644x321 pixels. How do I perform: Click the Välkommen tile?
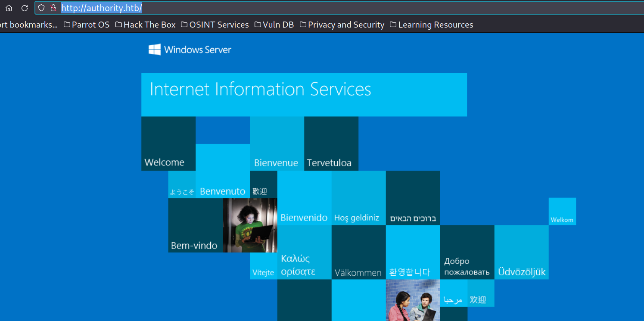[x=359, y=252]
